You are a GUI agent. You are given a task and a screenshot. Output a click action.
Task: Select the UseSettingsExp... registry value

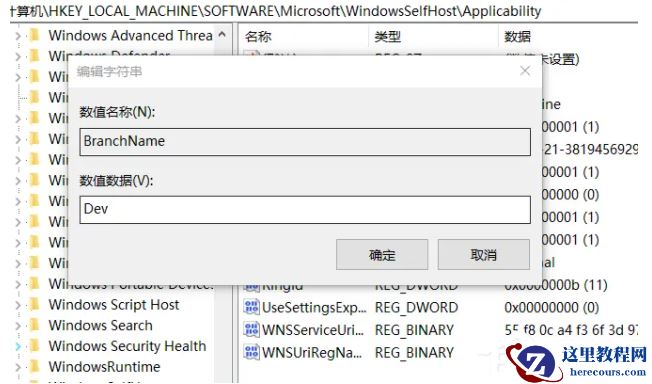(x=314, y=307)
